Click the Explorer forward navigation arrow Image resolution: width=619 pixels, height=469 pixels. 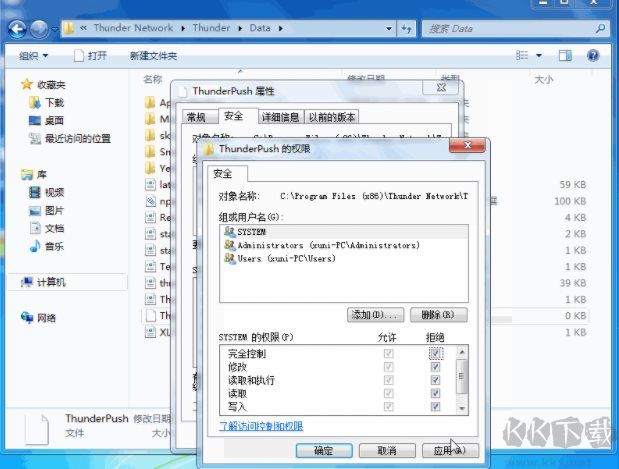pos(39,29)
